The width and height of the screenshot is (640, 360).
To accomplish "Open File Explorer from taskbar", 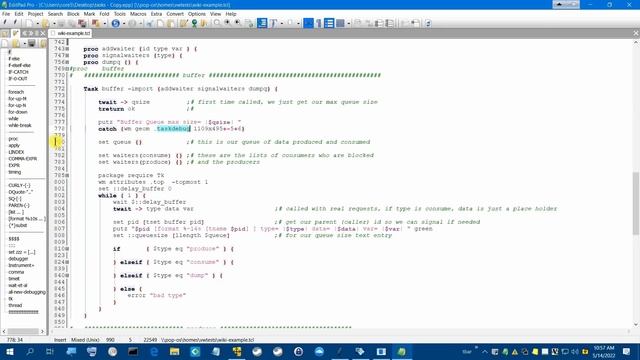I will [x=175, y=351].
